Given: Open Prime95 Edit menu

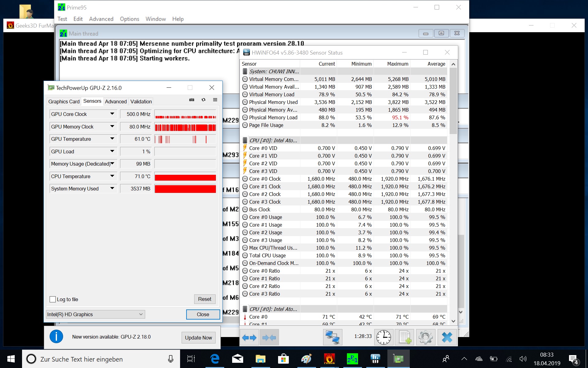Looking at the screenshot, I should point(78,19).
